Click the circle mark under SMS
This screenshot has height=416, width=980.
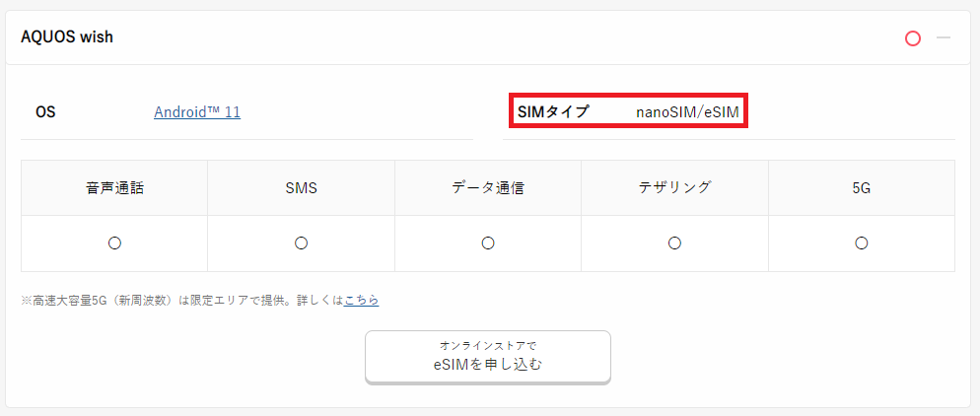point(301,243)
